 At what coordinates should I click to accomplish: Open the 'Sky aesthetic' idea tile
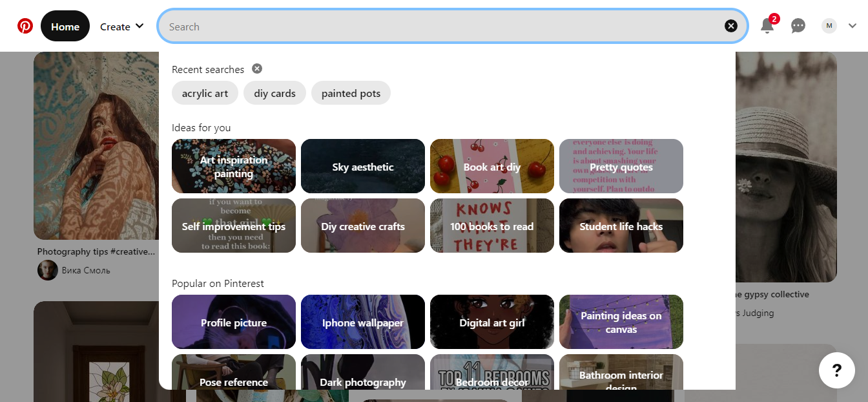[363, 167]
